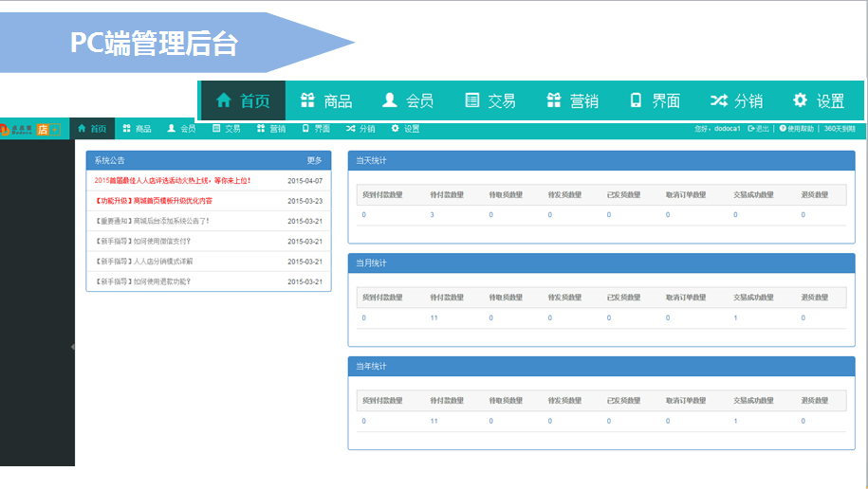Click the Dodoca logo at top left
The width and height of the screenshot is (868, 489).
16,130
